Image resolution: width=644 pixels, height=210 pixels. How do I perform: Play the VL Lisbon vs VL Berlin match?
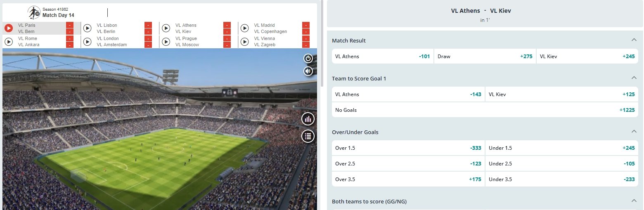pos(87,28)
